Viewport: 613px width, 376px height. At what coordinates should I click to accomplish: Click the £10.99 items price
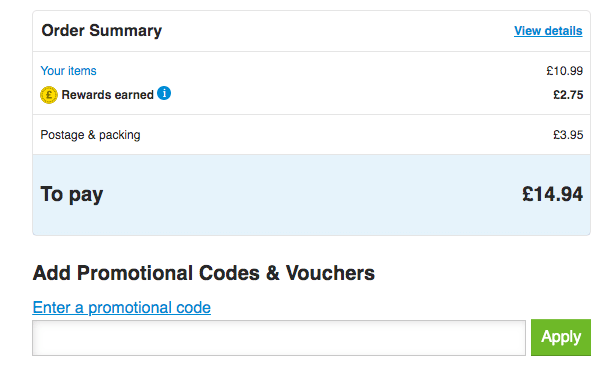(x=565, y=71)
